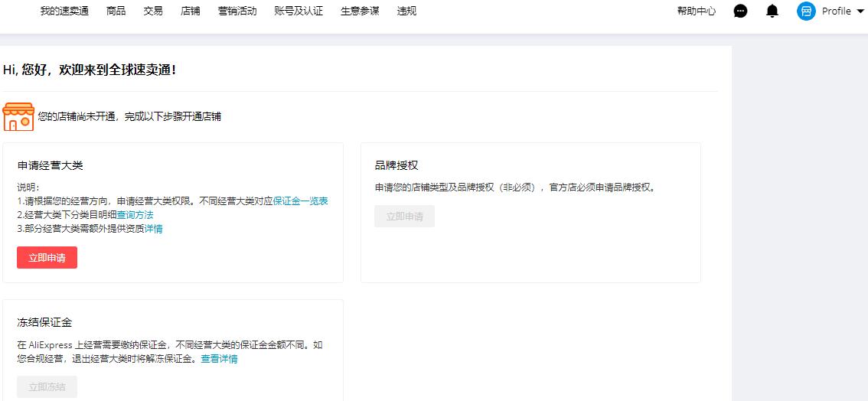Open the notifications bell icon

click(x=772, y=11)
